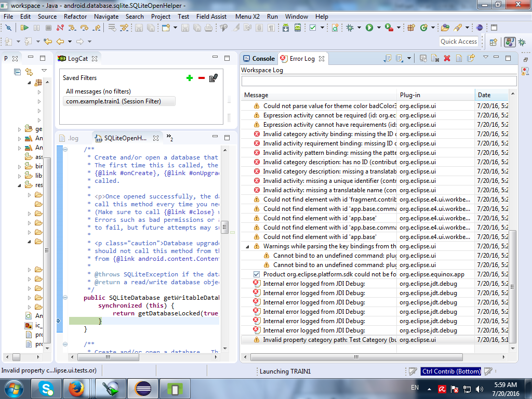Click Collapse All icon in Package Explorer
The image size is (532, 399).
pyautogui.click(x=18, y=72)
